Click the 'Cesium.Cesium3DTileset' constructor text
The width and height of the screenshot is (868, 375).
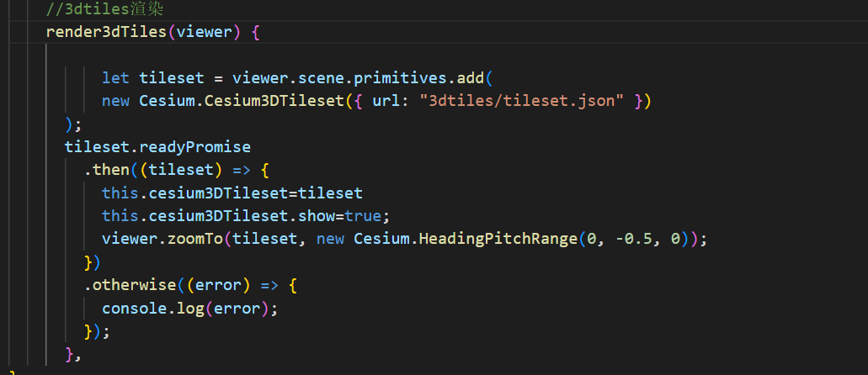(x=242, y=101)
